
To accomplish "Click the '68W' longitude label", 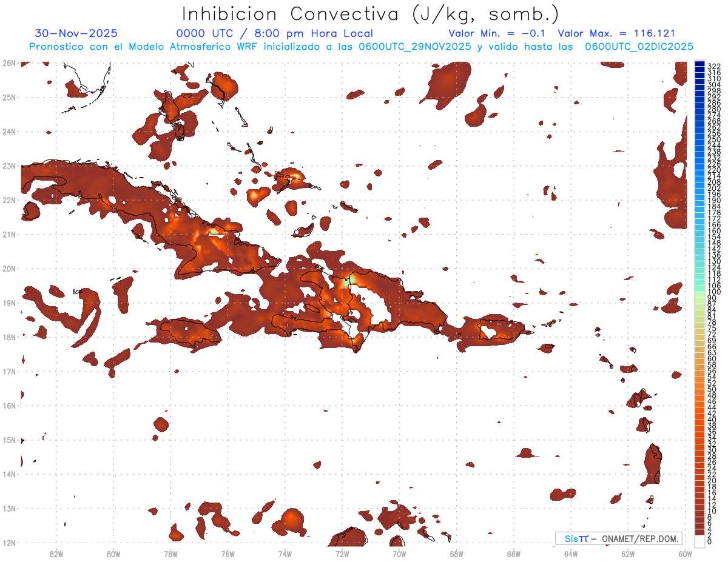I will tap(456, 554).
